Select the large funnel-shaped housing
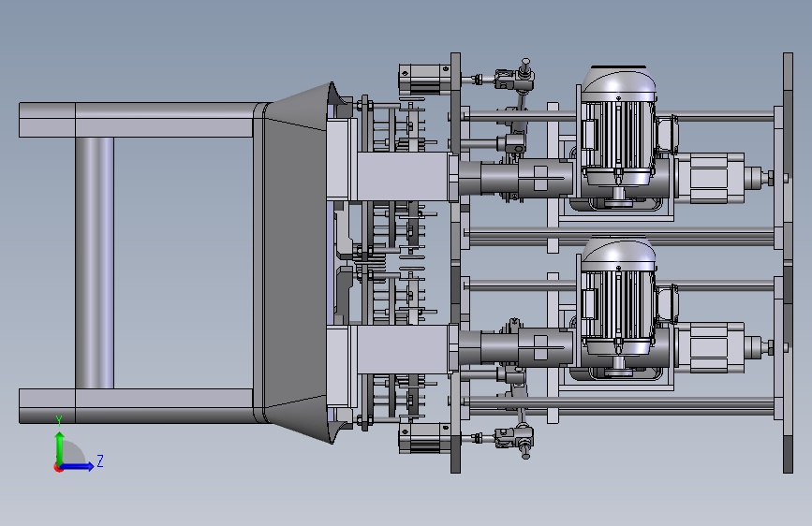 [294, 262]
